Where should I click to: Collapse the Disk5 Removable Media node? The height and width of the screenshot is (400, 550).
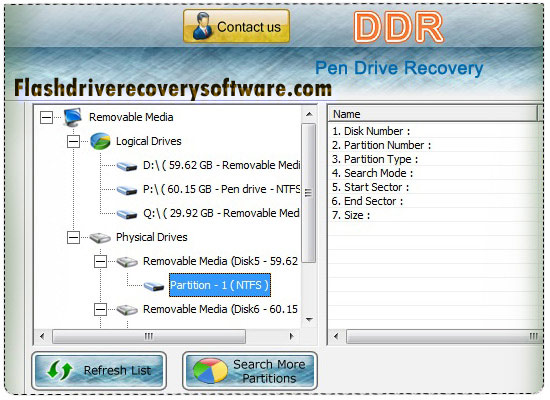tap(100, 261)
